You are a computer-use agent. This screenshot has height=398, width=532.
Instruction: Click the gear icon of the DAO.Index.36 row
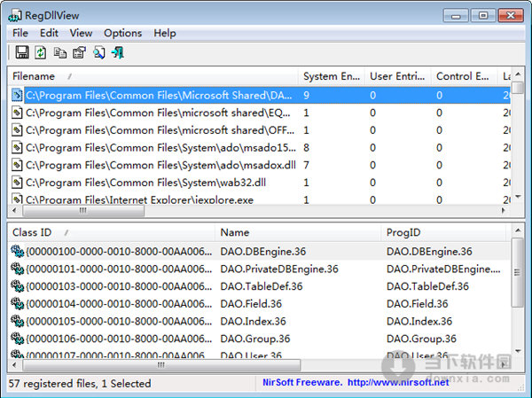pos(17,321)
